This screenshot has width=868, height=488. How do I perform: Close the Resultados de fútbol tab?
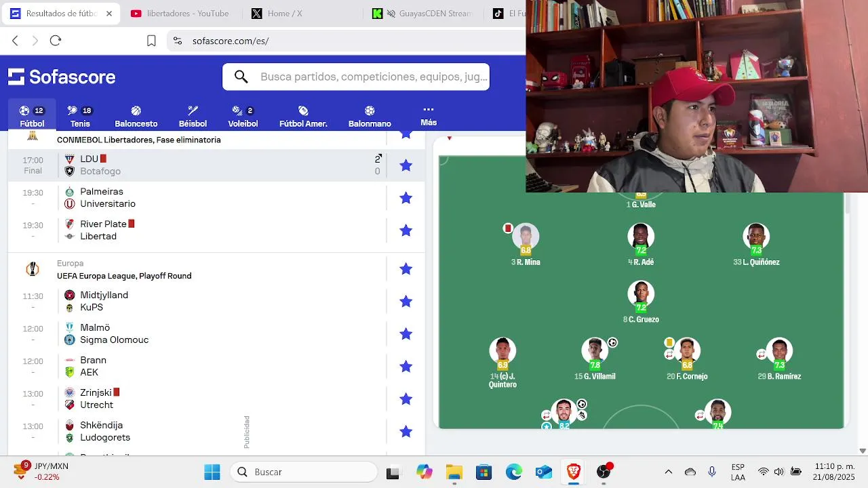point(109,14)
